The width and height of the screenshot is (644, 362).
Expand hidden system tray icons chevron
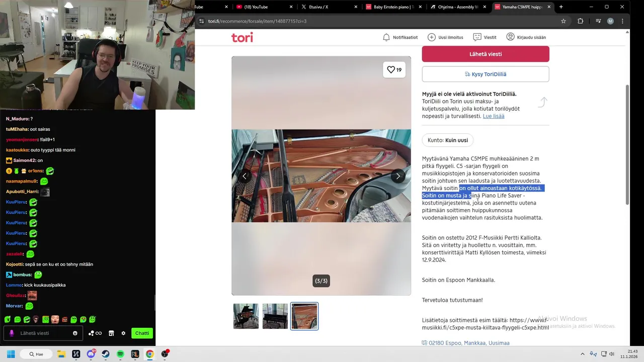[x=583, y=354]
